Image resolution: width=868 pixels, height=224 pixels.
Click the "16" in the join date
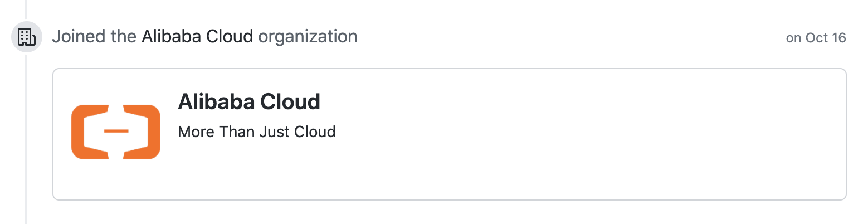(837, 38)
